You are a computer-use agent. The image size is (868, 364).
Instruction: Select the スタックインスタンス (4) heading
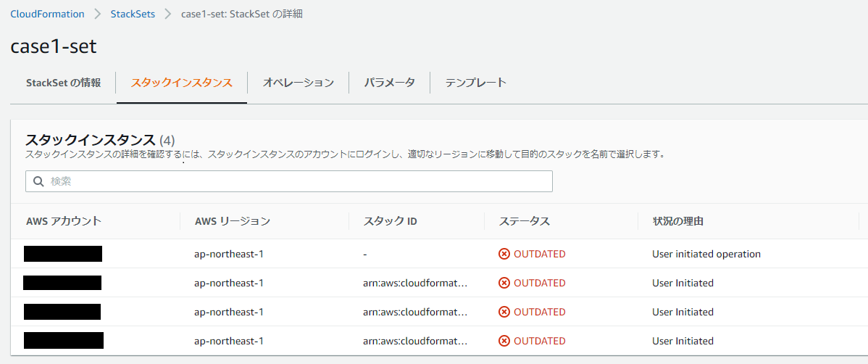click(100, 140)
